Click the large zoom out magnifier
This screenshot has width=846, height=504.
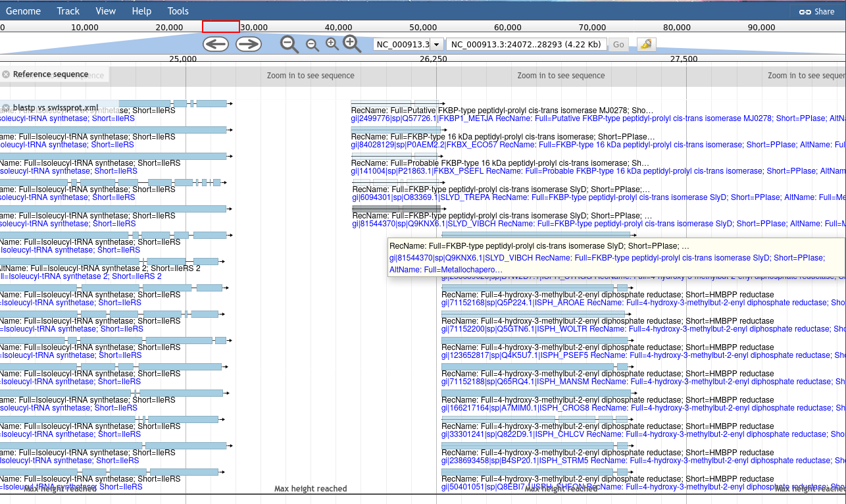289,44
